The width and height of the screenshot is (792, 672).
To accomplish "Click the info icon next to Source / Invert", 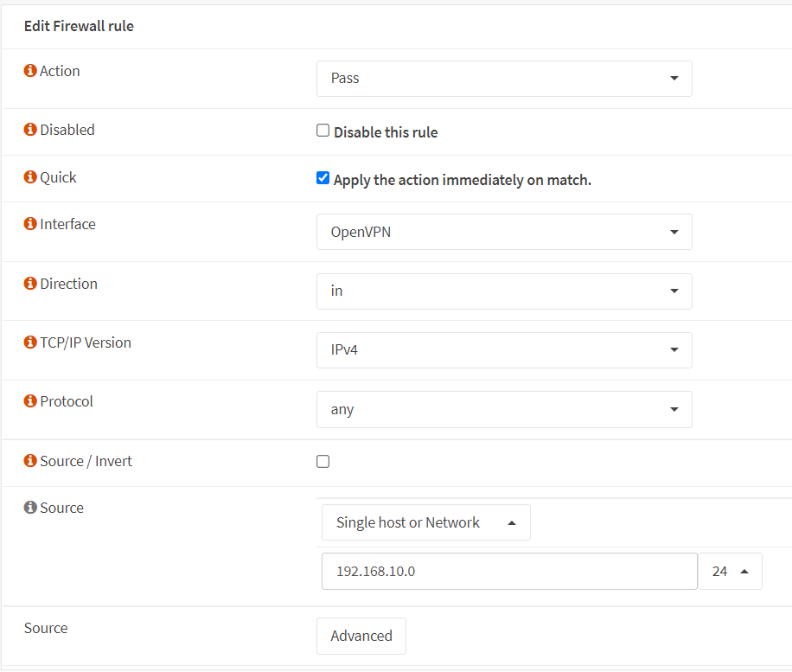I will click(31, 461).
